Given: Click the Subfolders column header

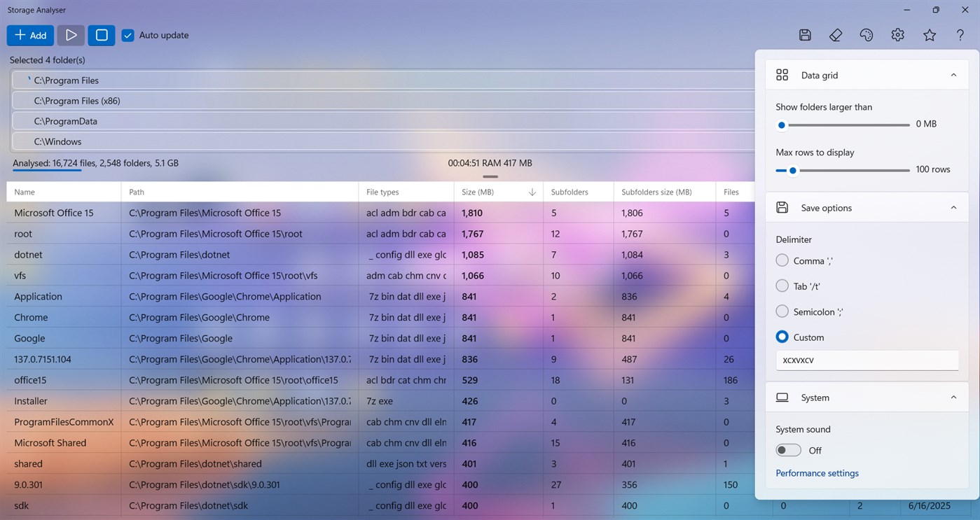Looking at the screenshot, I should [570, 191].
